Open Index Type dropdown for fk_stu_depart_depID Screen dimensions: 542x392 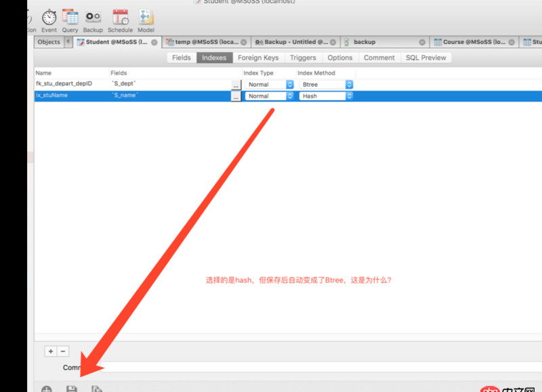(x=269, y=85)
